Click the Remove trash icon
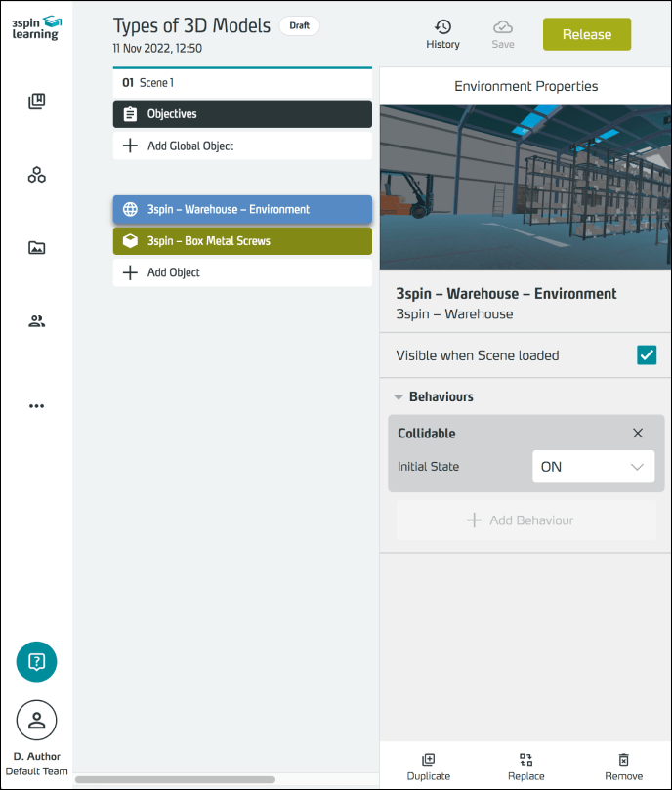 click(x=623, y=760)
